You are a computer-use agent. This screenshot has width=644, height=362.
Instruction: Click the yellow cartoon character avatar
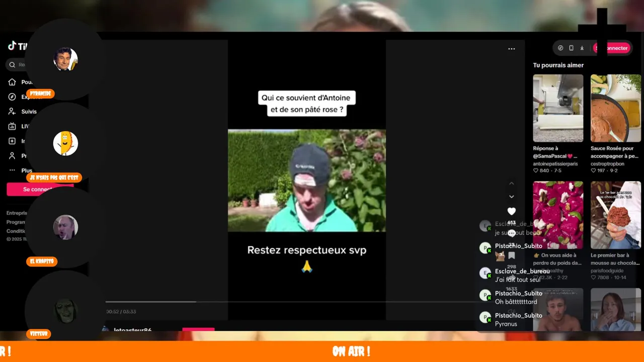point(65,143)
